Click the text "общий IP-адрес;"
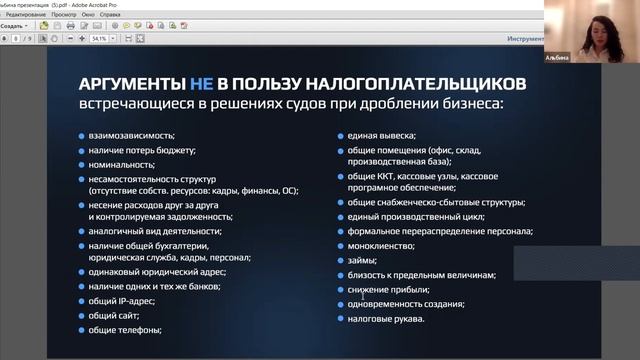Viewport: 640px width, 360px height. pos(122,301)
